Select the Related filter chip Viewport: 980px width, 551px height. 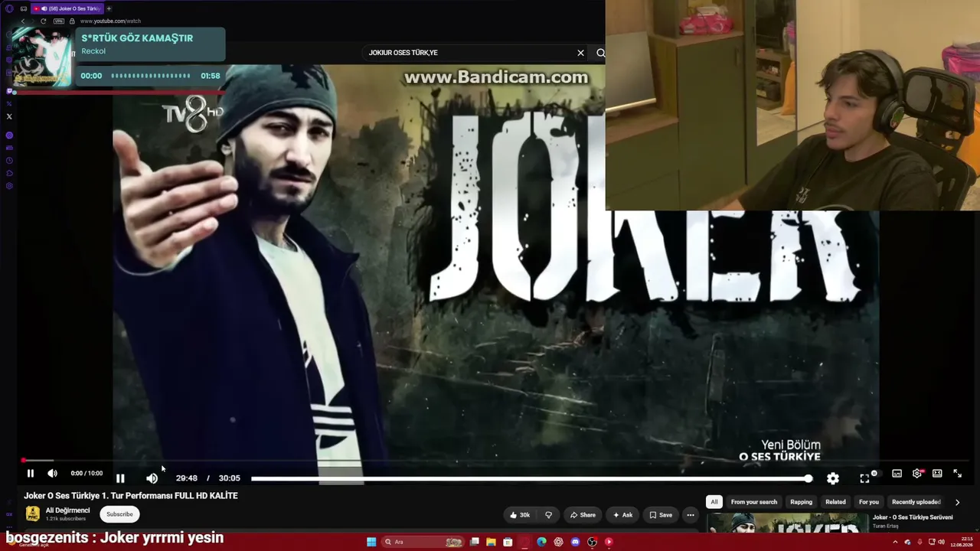pyautogui.click(x=835, y=502)
